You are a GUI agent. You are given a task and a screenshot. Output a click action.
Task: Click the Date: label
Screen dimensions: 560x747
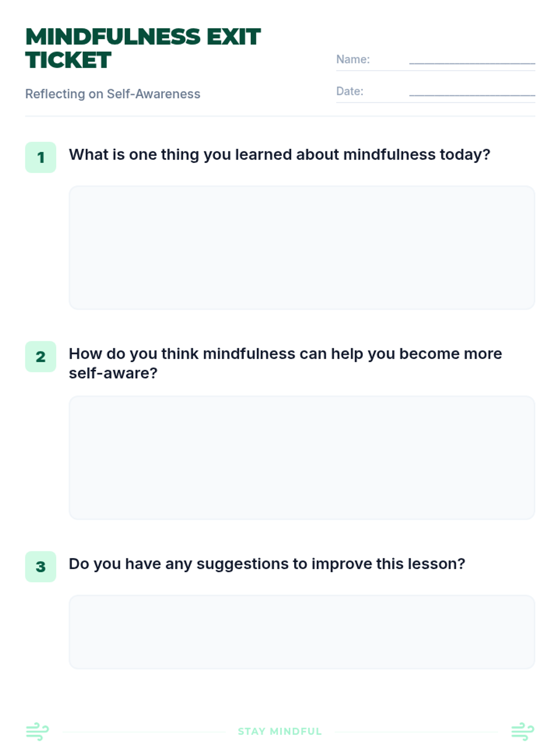pyautogui.click(x=350, y=91)
